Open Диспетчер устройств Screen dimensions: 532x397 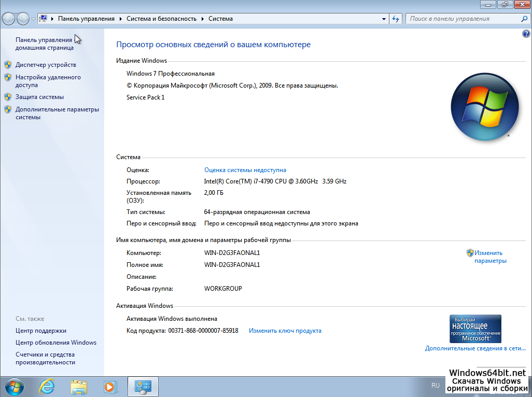[46, 65]
